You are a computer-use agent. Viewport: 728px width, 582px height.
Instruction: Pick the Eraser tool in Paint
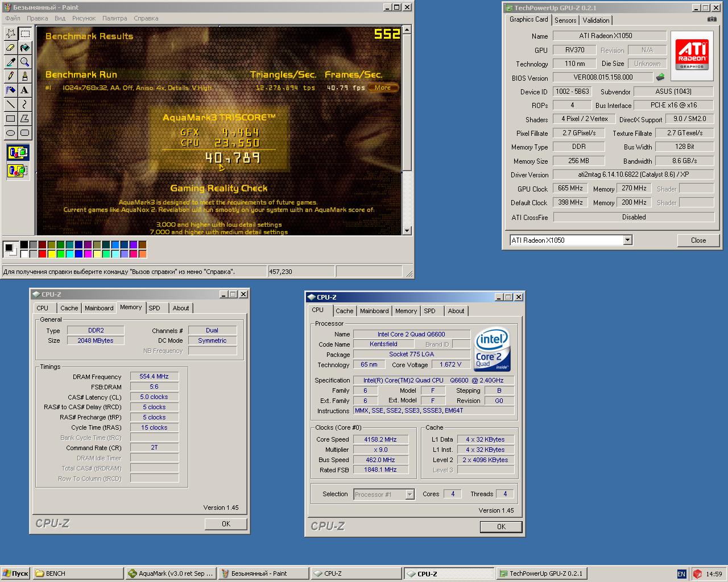tap(11, 48)
